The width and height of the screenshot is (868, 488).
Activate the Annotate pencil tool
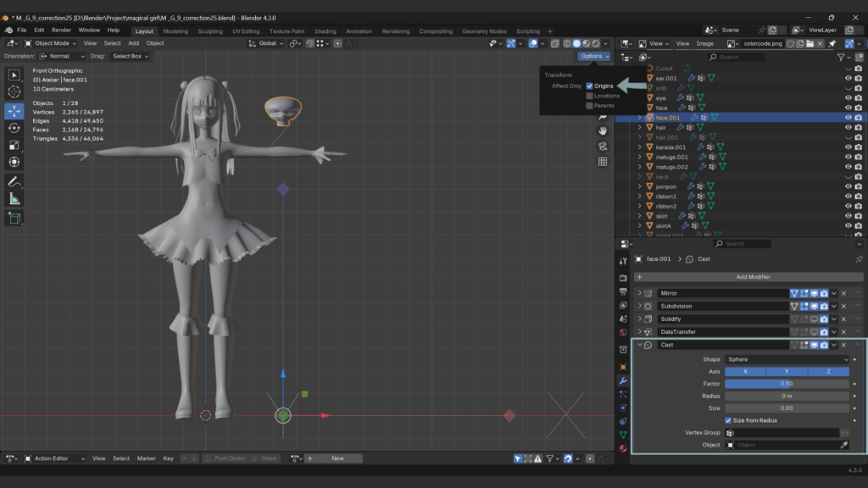14,181
